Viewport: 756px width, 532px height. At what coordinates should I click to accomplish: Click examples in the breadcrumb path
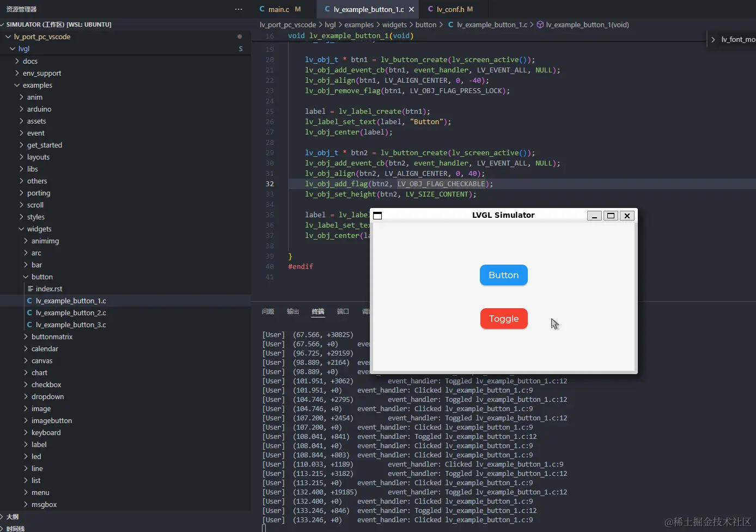pos(359,25)
